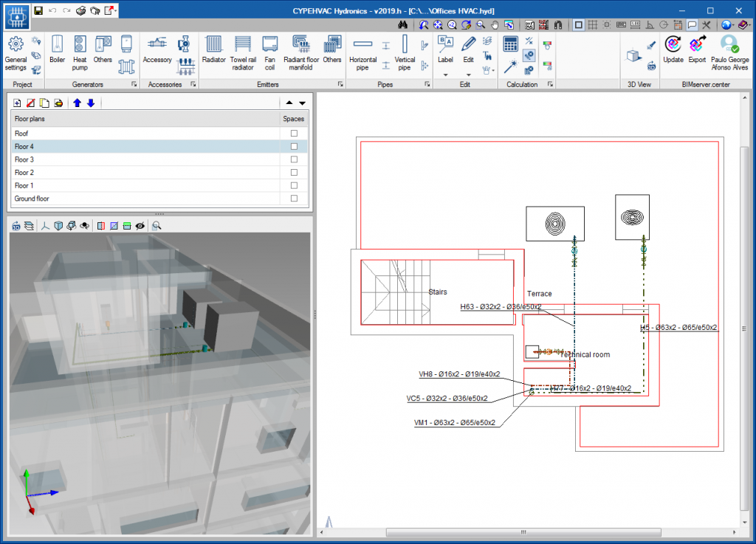Open the calculator icon in Calculation
The width and height of the screenshot is (756, 544).
point(510,44)
